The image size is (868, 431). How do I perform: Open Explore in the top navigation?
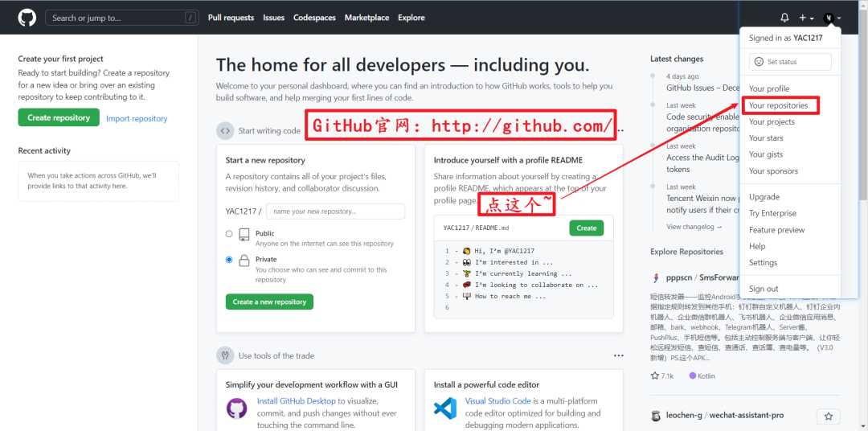(x=411, y=18)
